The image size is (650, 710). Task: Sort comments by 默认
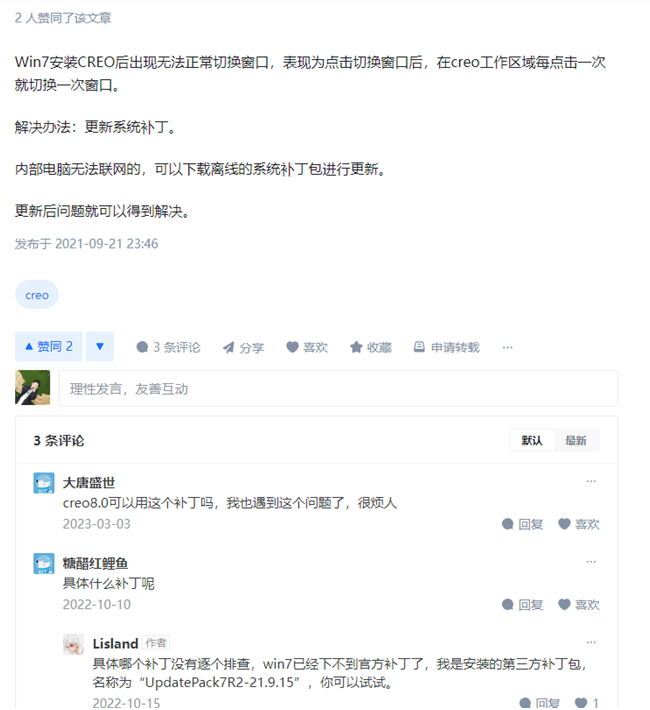pos(532,440)
